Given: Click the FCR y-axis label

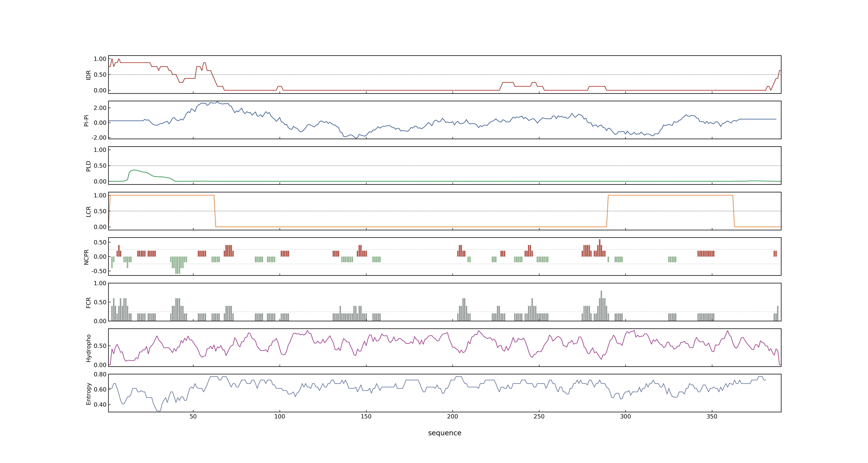Looking at the screenshot, I should (x=89, y=302).
